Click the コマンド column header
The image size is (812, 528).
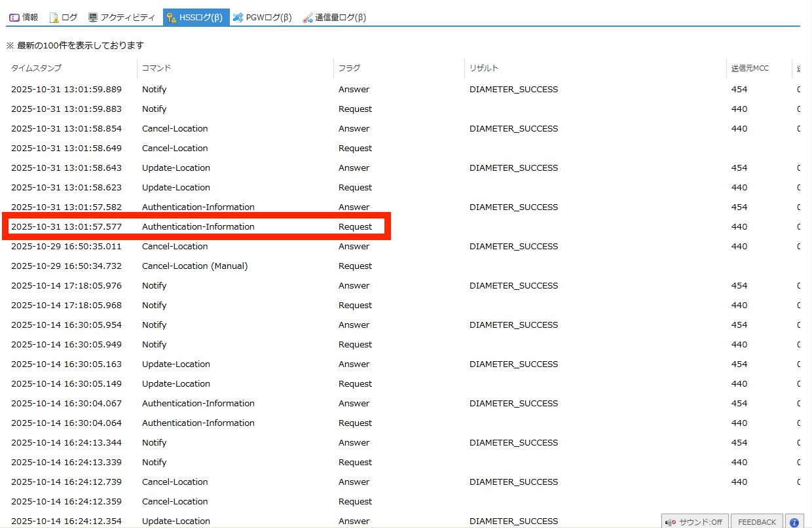(x=157, y=68)
